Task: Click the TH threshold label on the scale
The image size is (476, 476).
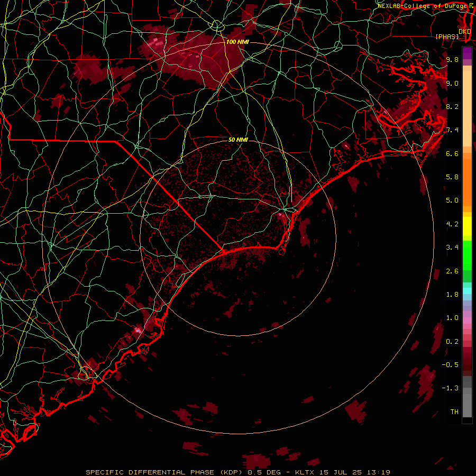Action: tap(454, 412)
